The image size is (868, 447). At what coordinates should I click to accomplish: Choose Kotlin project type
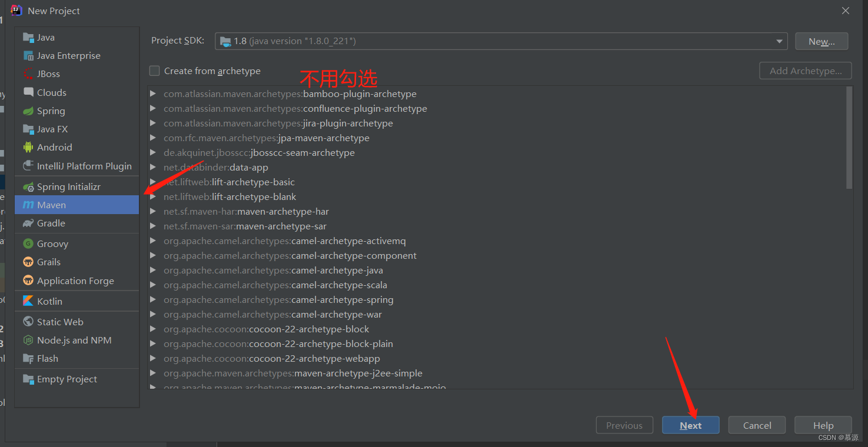click(x=77, y=301)
